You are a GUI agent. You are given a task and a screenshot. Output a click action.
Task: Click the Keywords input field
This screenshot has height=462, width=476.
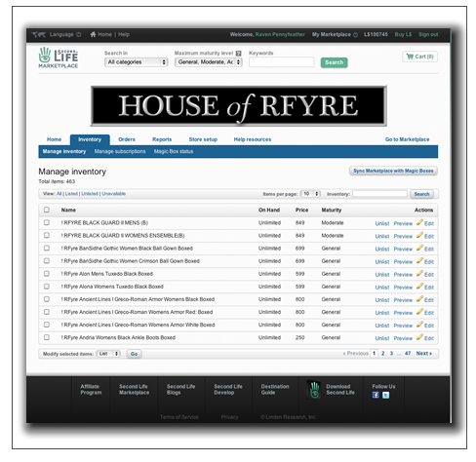point(282,62)
